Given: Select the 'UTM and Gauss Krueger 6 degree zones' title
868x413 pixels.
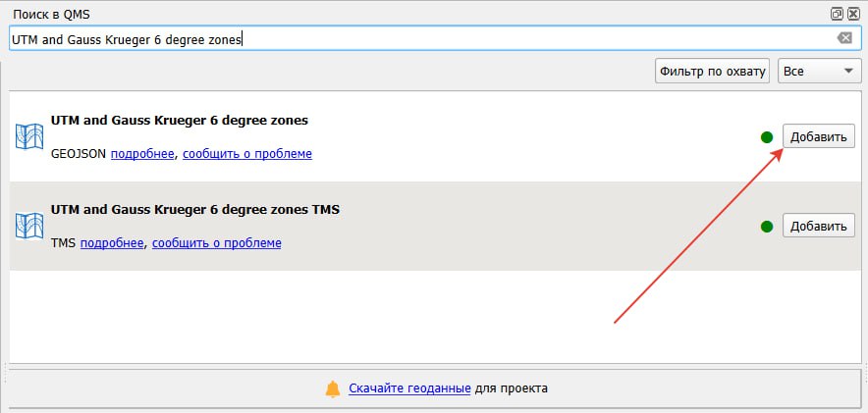Looking at the screenshot, I should (x=180, y=120).
